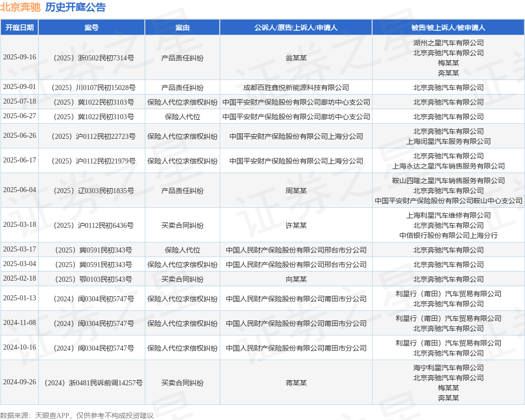The width and height of the screenshot is (525, 420).
Task: Click plaintiff name 翁某某
Action: [296, 58]
